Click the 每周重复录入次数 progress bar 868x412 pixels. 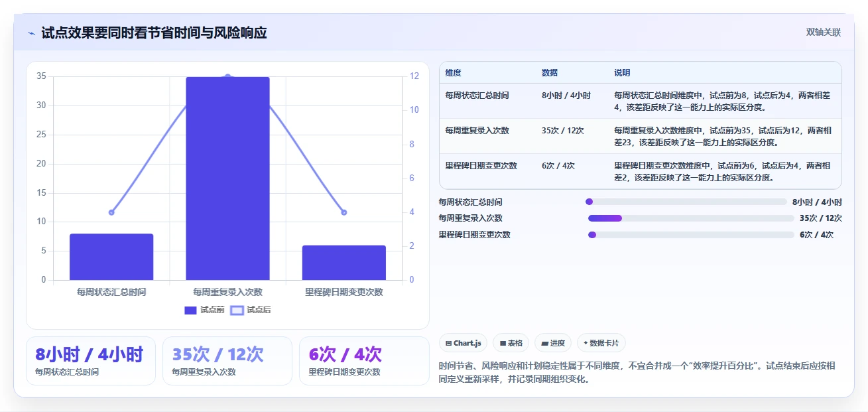pos(691,218)
